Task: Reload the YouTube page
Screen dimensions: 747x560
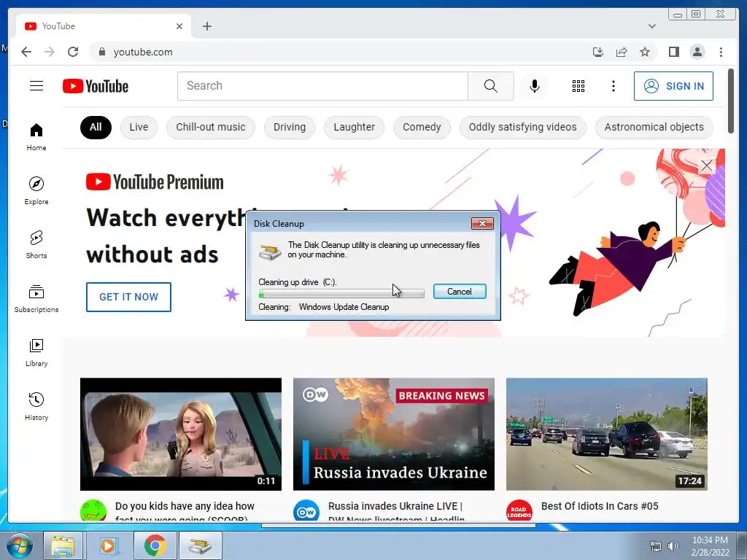Action: pos(73,52)
